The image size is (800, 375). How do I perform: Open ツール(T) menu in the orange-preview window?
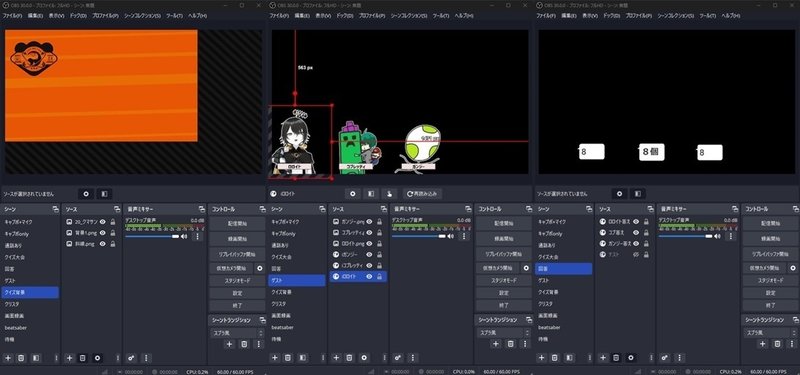(174, 16)
